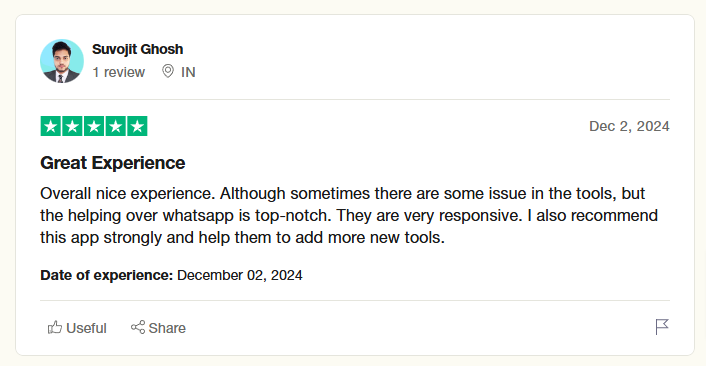This screenshot has width=706, height=366.
Task: Click the December 02, 2024 experience date
Action: point(240,275)
